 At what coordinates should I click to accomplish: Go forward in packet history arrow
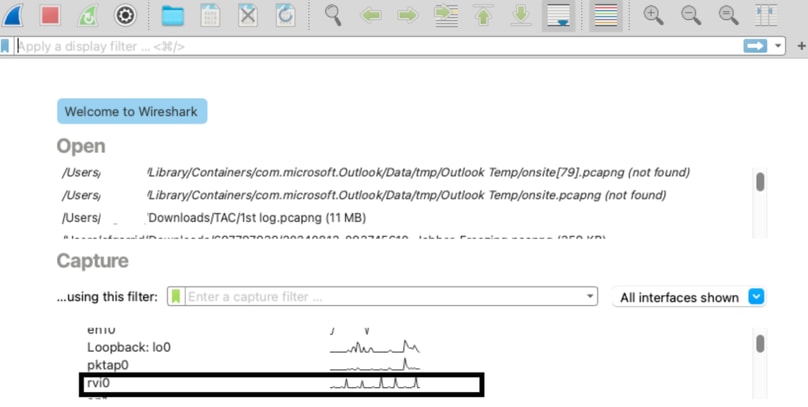(408, 15)
